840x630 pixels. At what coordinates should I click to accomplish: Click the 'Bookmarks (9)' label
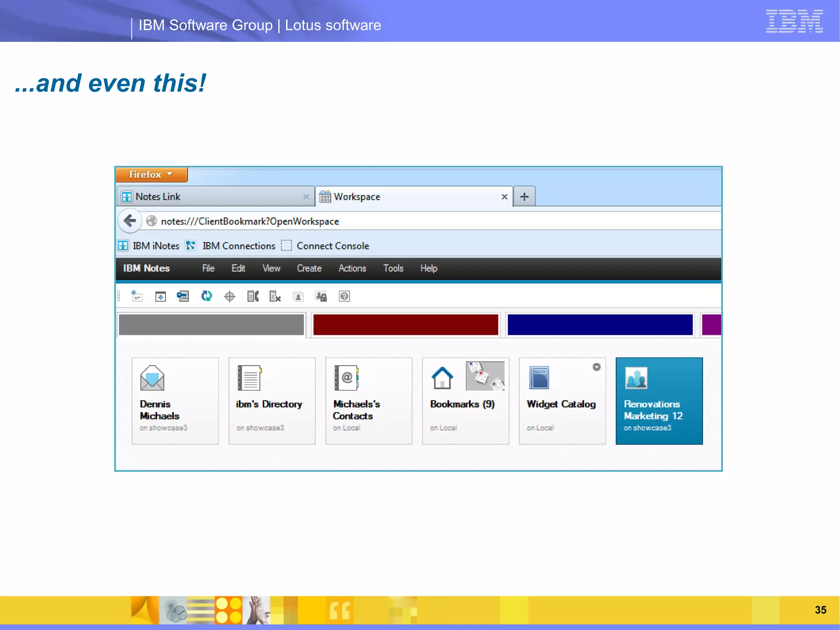462,404
